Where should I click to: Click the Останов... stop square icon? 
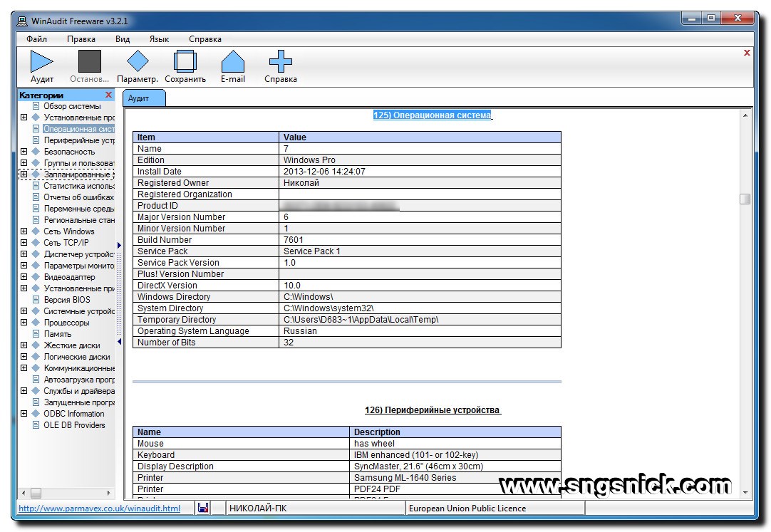[90, 61]
